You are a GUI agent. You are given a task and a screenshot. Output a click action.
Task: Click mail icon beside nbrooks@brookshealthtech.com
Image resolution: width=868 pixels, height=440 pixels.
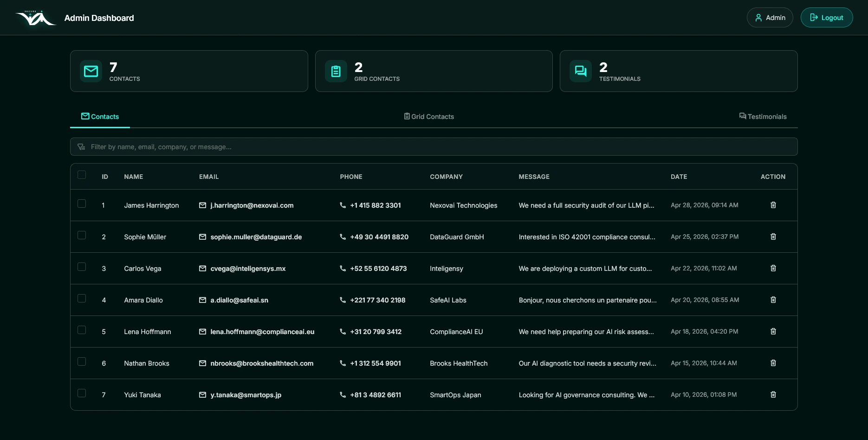coord(202,363)
